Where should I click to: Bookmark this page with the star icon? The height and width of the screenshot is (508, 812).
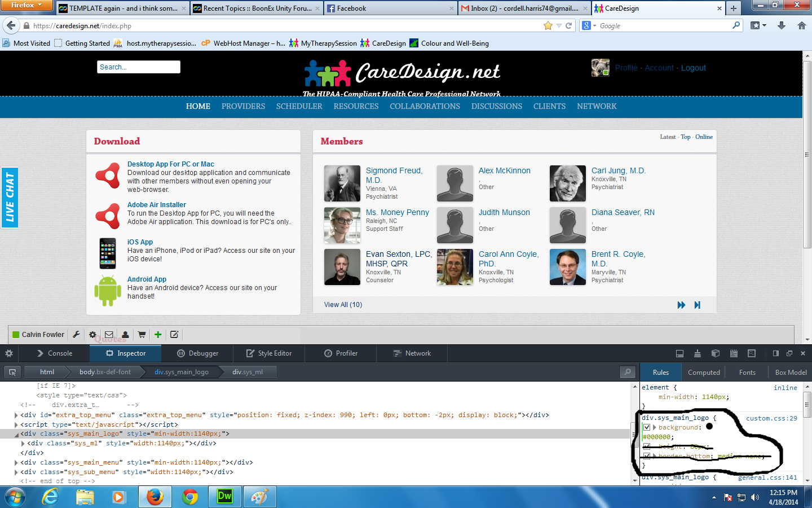[x=548, y=25]
